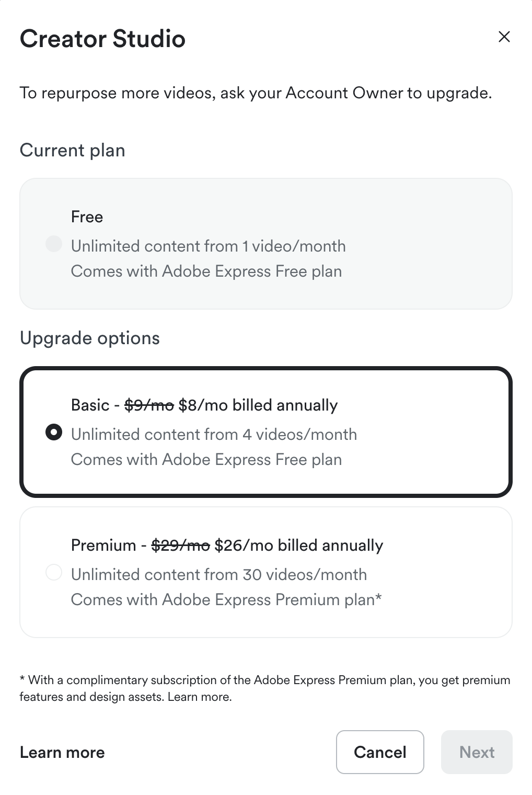Select the Basic plan radio button
The width and height of the screenshot is (532, 795).
(x=53, y=433)
